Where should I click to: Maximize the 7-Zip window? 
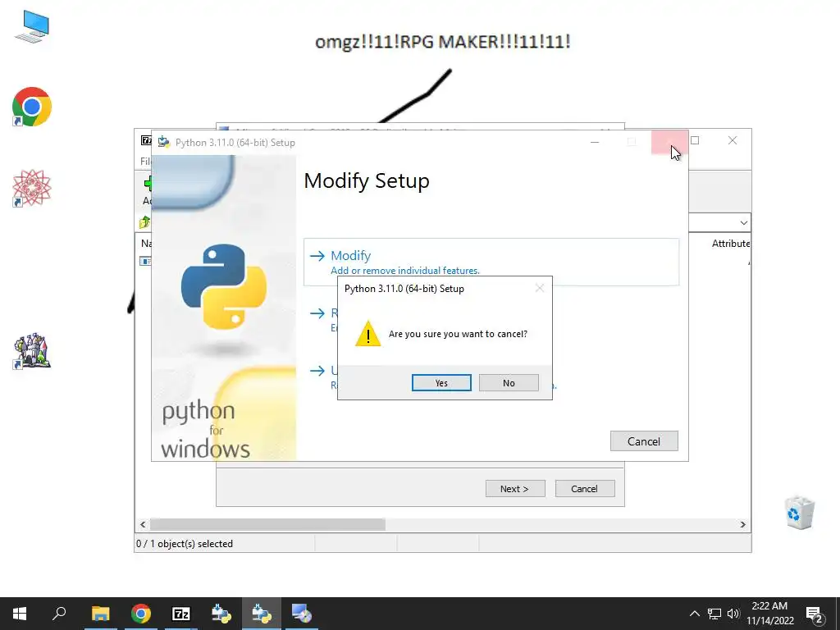click(695, 140)
